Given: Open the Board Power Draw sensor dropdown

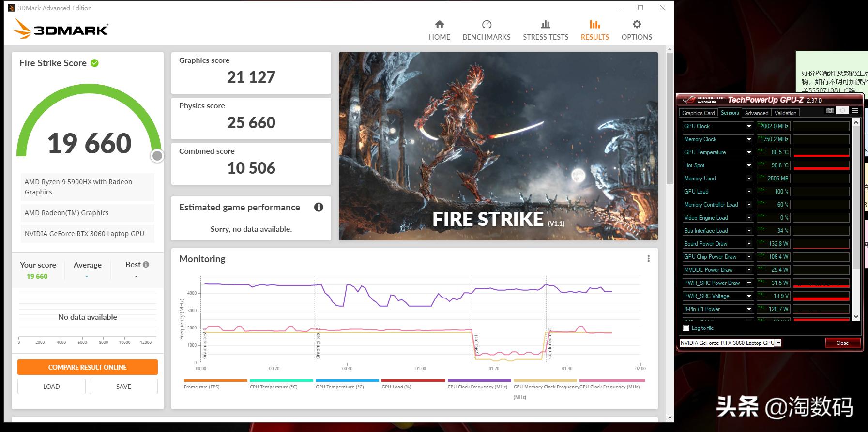Looking at the screenshot, I should click(x=749, y=244).
